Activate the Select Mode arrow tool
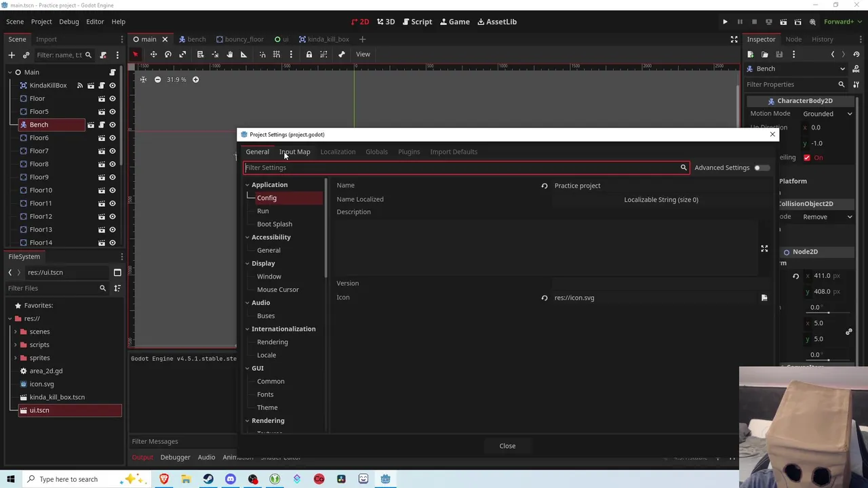This screenshot has height=488, width=868. [x=135, y=54]
